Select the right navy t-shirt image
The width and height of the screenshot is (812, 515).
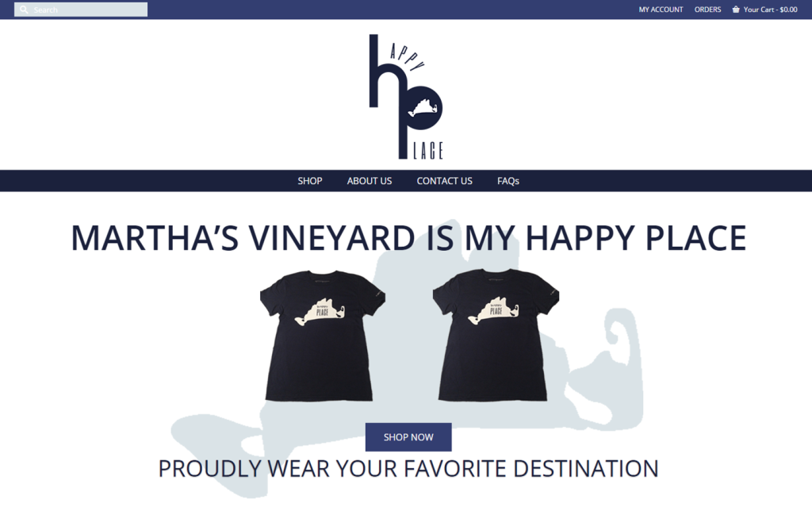pos(496,335)
